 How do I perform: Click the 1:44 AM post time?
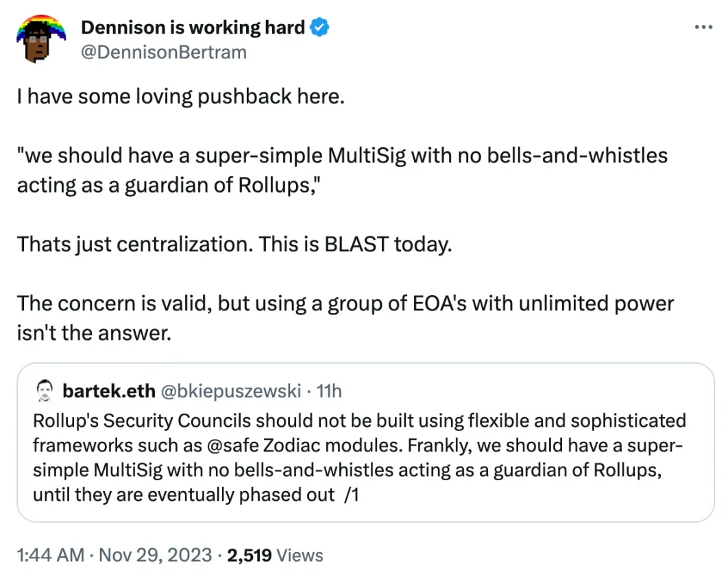[51, 555]
